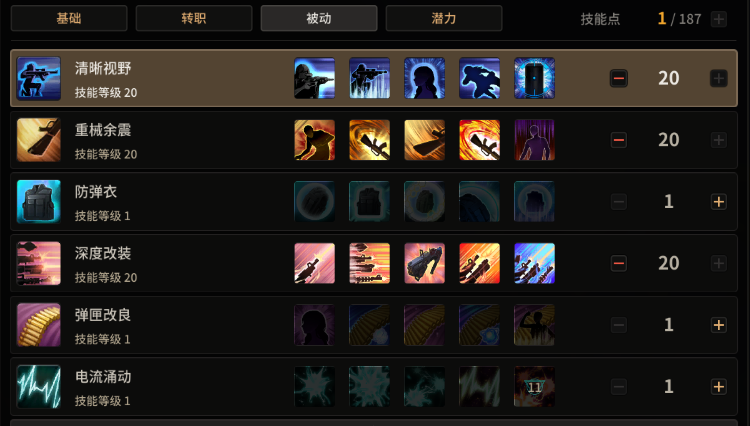The width and height of the screenshot is (750, 426).
Task: Select the 防弹衣 vest skill icon
Action: point(39,202)
